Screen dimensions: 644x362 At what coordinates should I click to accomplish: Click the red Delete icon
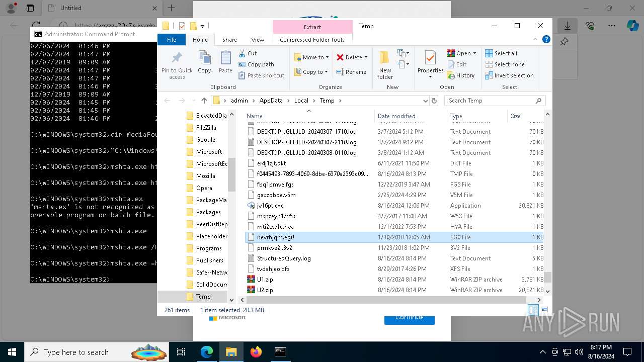[x=340, y=57]
